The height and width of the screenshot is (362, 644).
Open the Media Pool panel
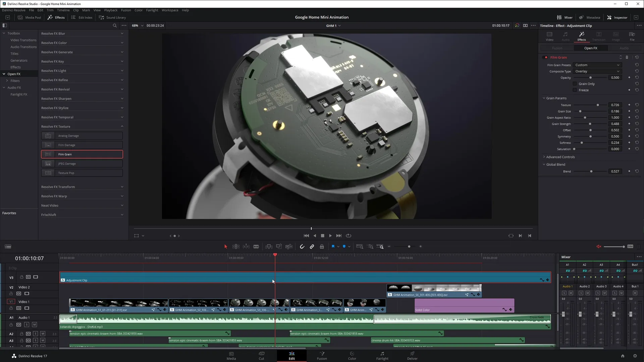click(30, 17)
